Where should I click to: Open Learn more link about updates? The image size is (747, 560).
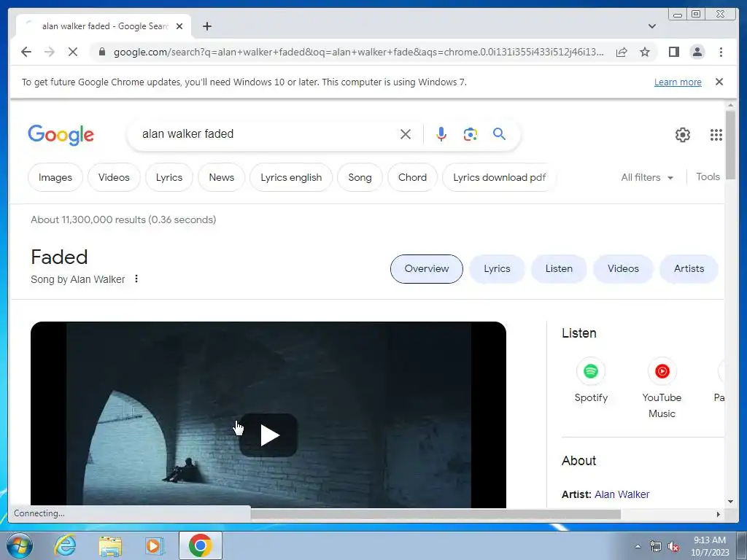tap(678, 82)
